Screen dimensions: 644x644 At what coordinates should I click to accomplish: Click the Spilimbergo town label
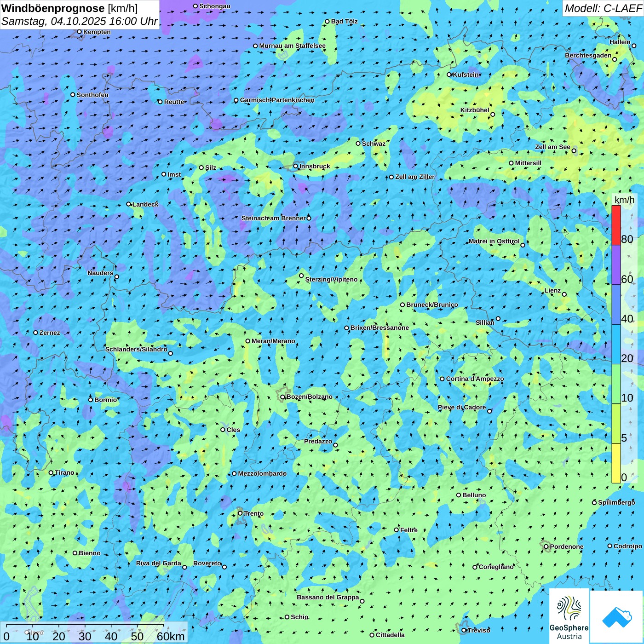(x=616, y=502)
